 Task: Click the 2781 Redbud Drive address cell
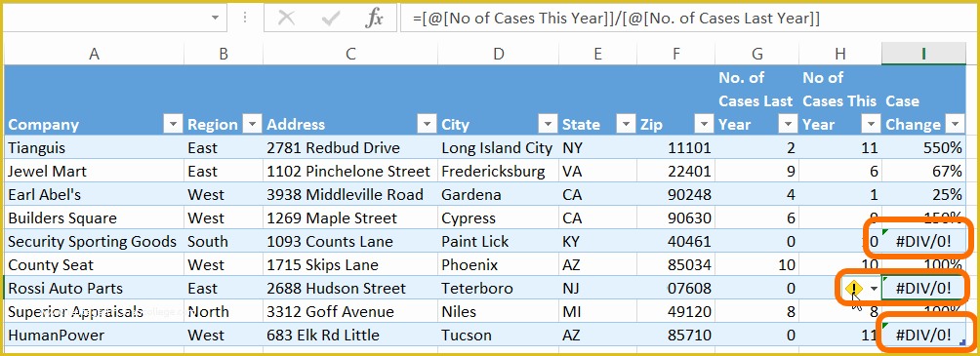tap(350, 148)
